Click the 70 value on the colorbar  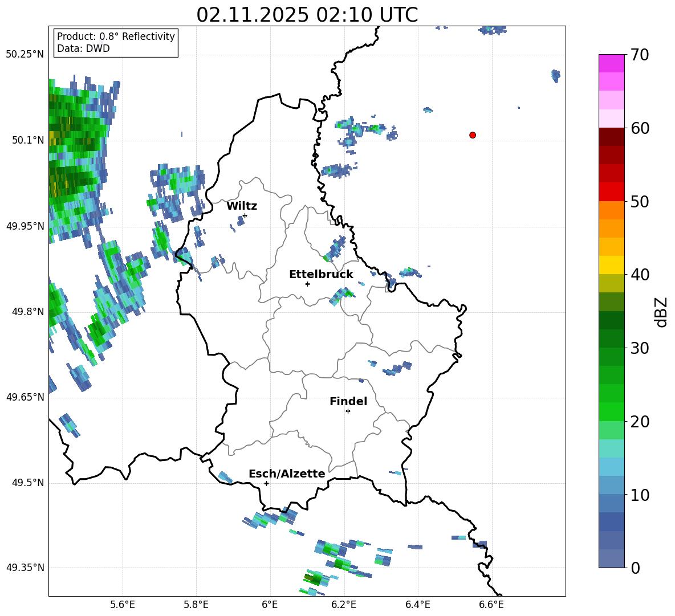pyautogui.click(x=639, y=55)
